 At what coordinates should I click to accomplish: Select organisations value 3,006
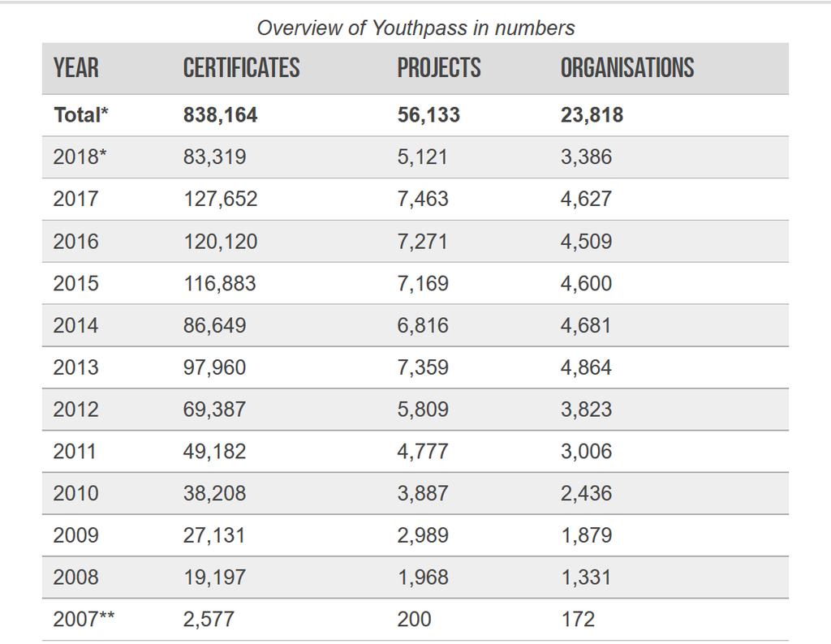[586, 451]
